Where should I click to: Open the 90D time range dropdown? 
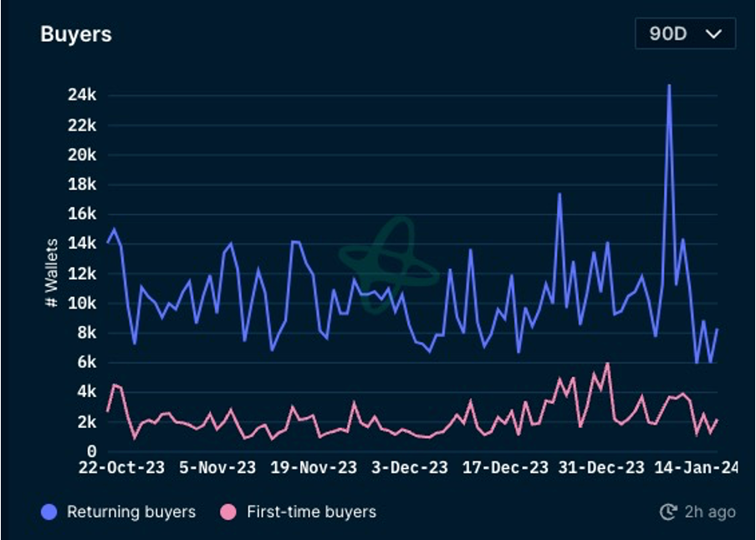click(684, 34)
